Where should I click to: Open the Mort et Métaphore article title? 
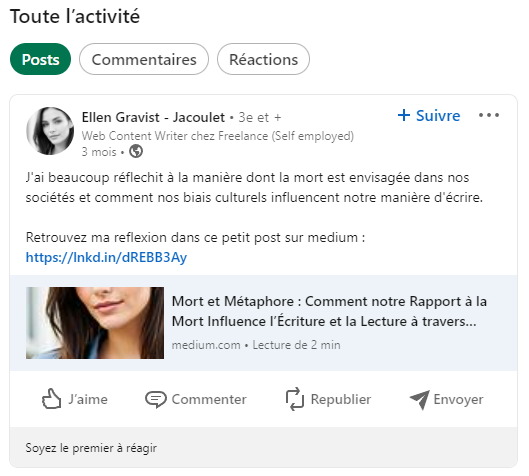pos(329,311)
